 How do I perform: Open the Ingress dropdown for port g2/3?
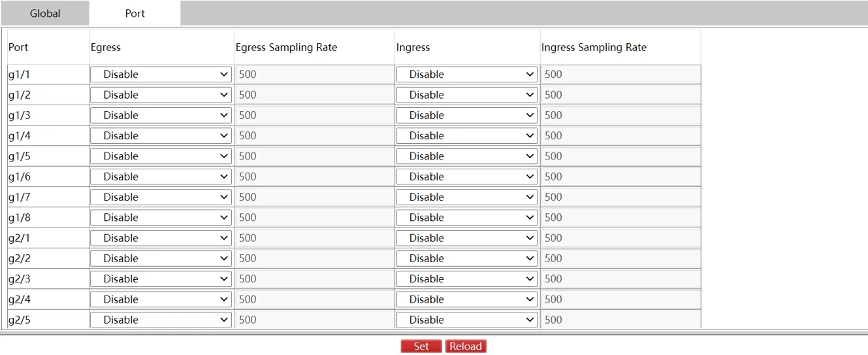466,279
